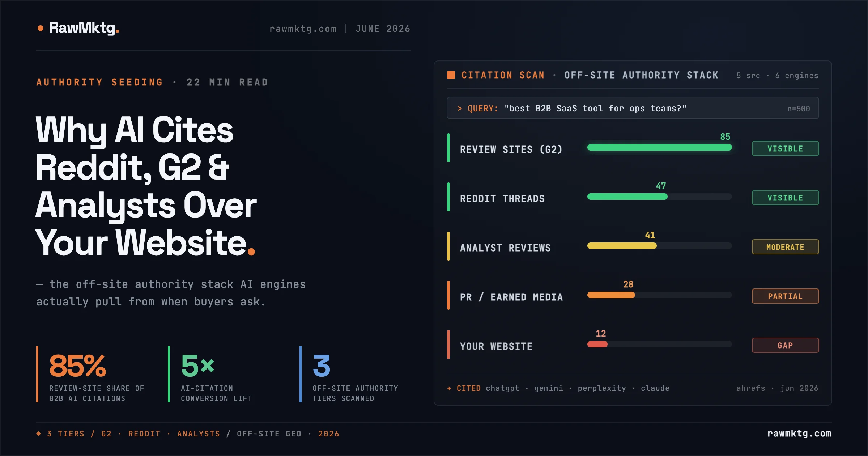Click the PARTIAL badge for PR / Earned Media
868x456 pixels.
click(785, 296)
